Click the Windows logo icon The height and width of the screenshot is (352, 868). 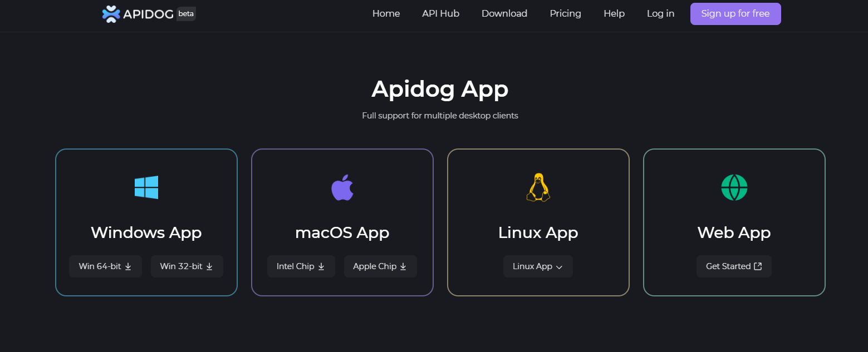point(146,187)
